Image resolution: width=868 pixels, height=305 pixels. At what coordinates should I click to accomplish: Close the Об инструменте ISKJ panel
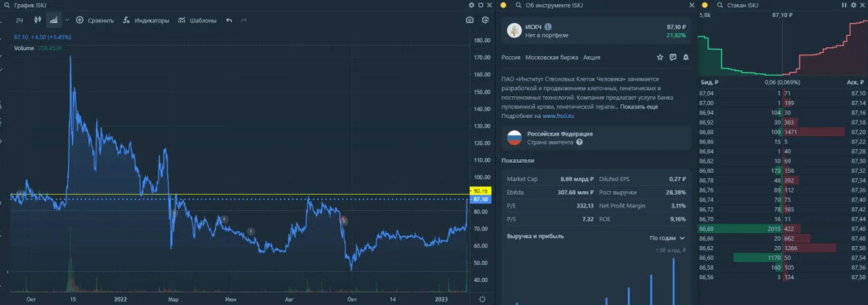[691, 5]
